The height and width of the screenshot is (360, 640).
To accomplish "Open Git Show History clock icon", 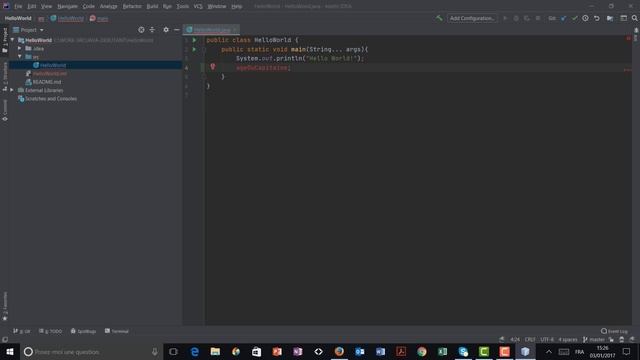I will pos(585,18).
